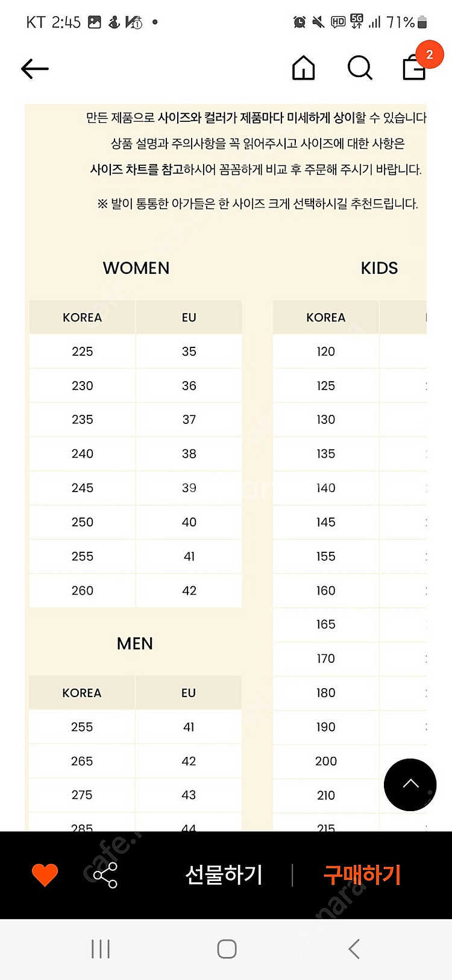Tap the share icon

pos(105,875)
